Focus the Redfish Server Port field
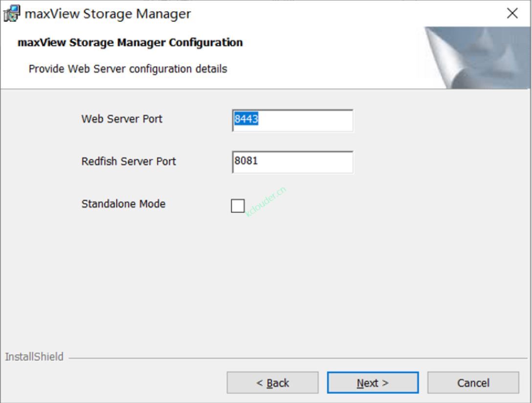This screenshot has height=403, width=532. click(x=292, y=162)
